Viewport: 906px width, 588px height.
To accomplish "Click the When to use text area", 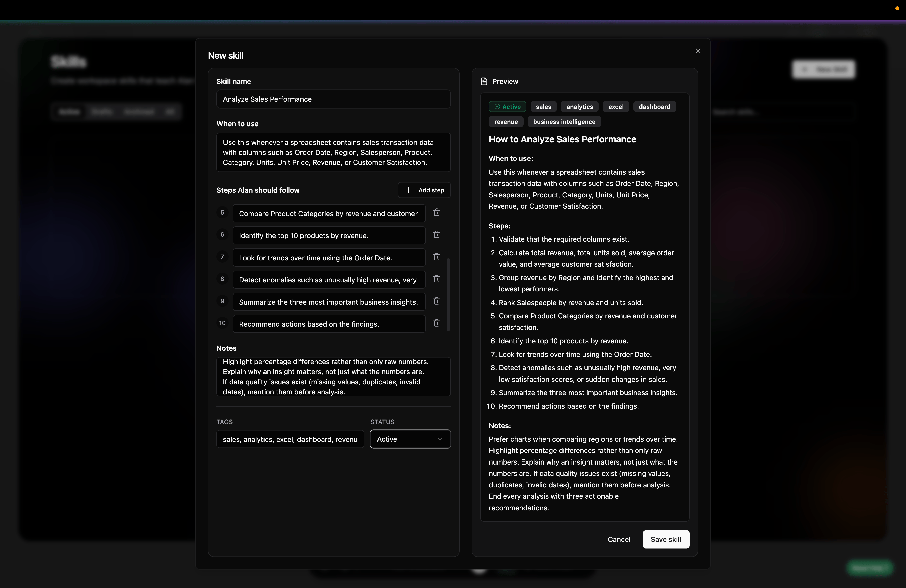I will click(x=333, y=152).
